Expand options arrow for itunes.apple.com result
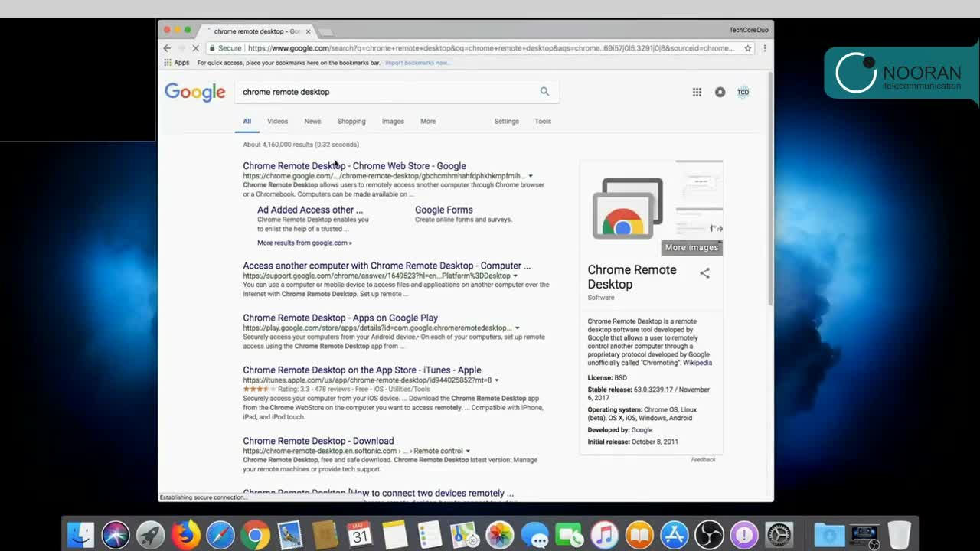 (497, 380)
